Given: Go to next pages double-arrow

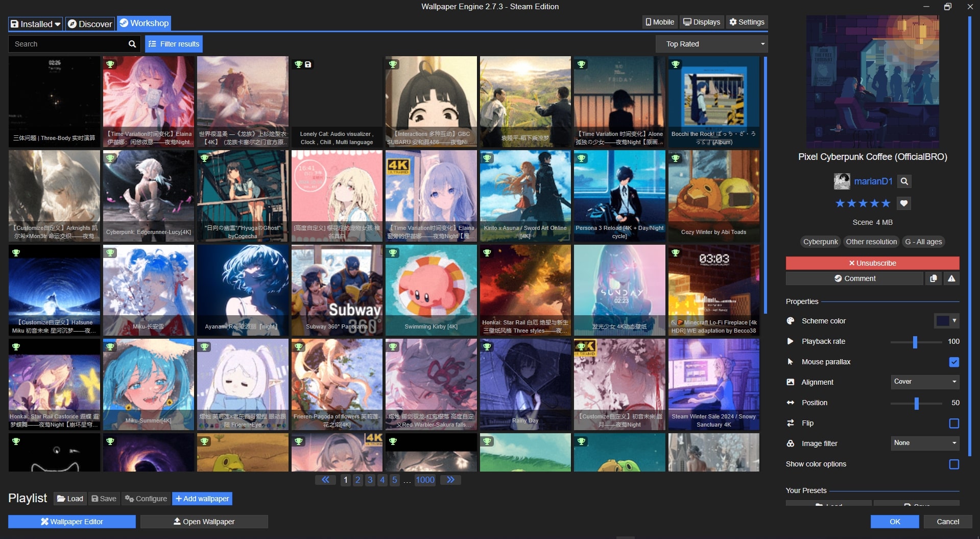Looking at the screenshot, I should click(x=450, y=480).
